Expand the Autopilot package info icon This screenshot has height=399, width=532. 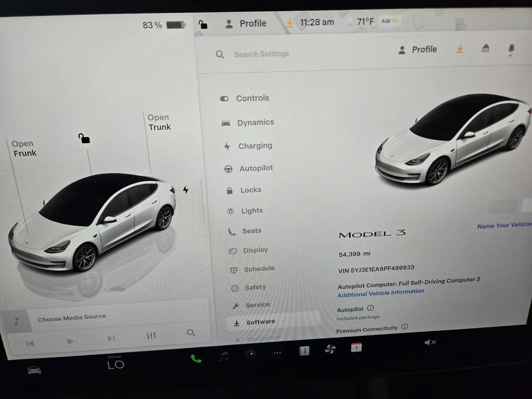tap(370, 308)
